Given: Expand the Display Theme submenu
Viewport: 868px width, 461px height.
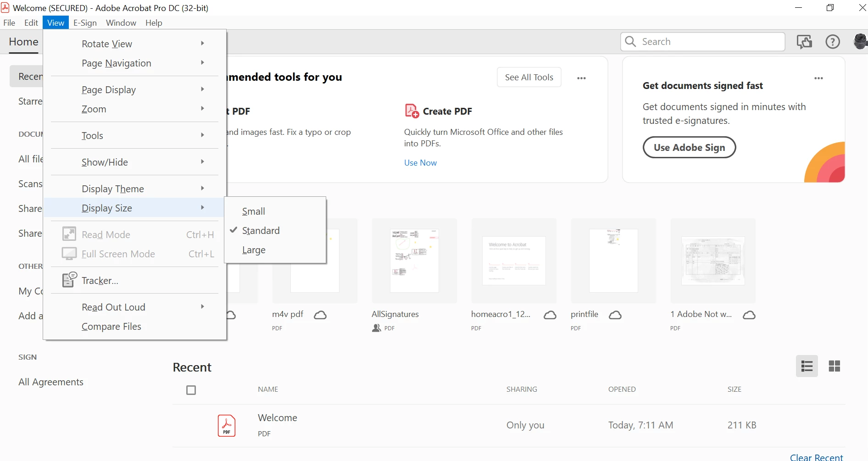Looking at the screenshot, I should point(135,189).
